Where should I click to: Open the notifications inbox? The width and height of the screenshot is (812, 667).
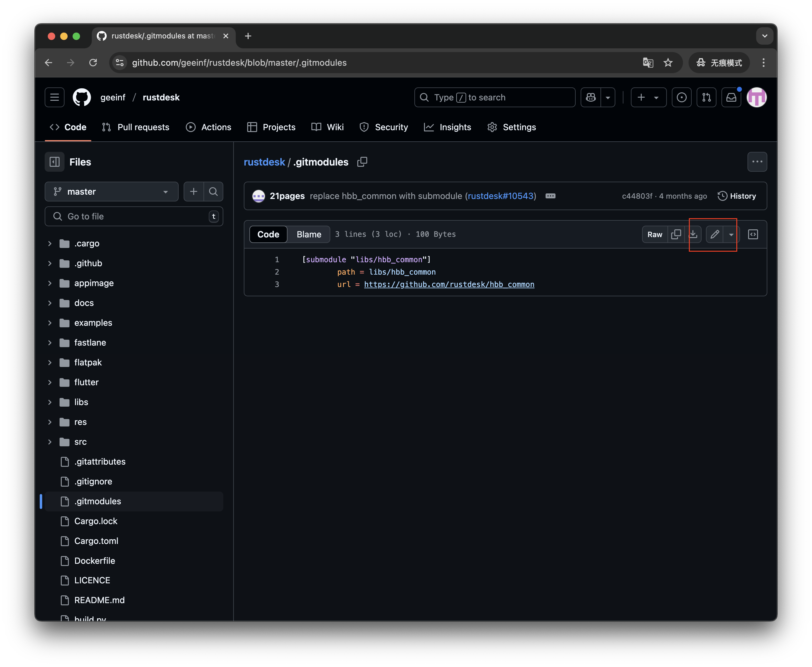coord(731,98)
